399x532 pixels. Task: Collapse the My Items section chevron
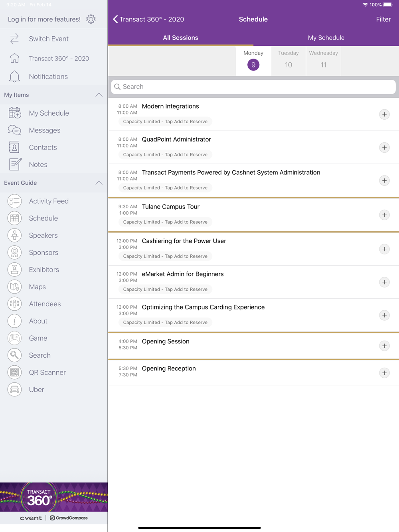click(x=99, y=95)
